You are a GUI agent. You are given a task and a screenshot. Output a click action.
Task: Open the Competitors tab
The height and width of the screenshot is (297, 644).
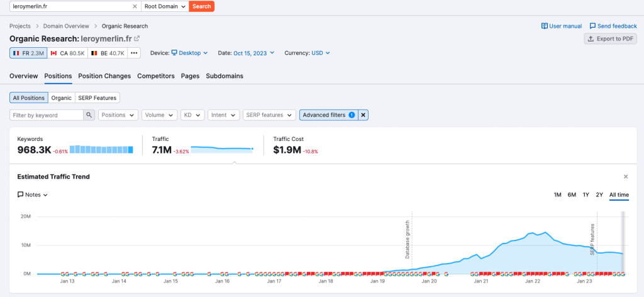[155, 76]
